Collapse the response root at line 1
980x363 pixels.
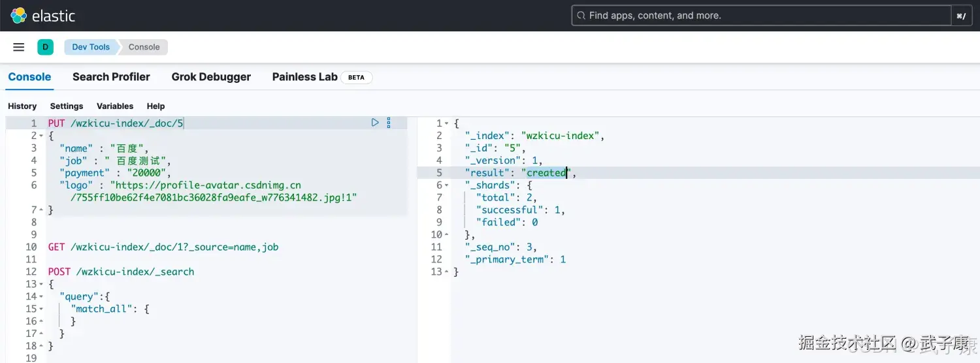[x=447, y=123]
